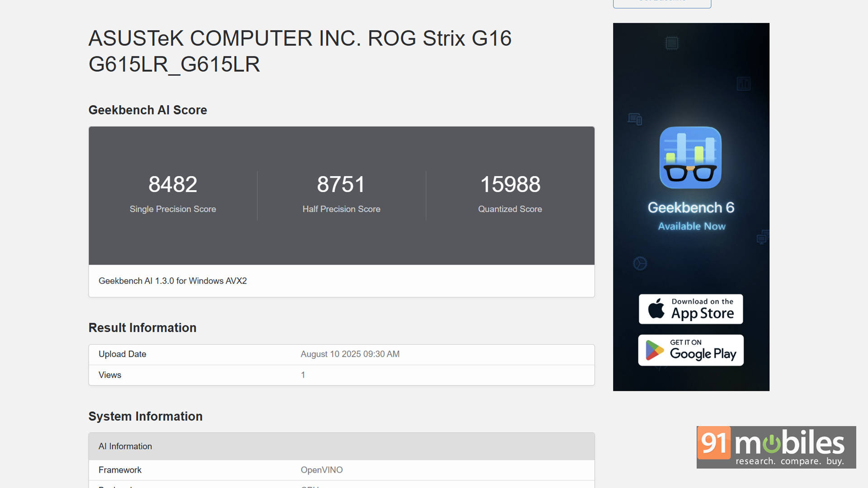The image size is (868, 488).
Task: Open the Get it on Google Play badge
Action: pyautogui.click(x=690, y=350)
